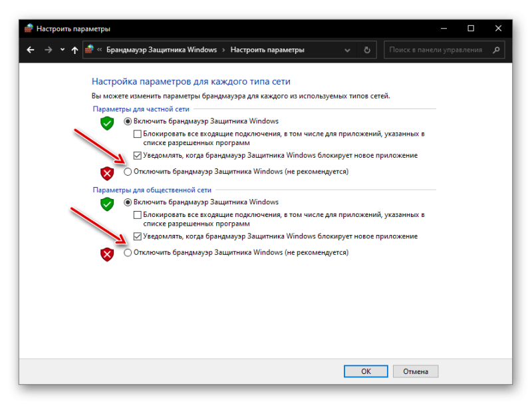
Task: Click red shield icon in private network section
Action: [107, 174]
